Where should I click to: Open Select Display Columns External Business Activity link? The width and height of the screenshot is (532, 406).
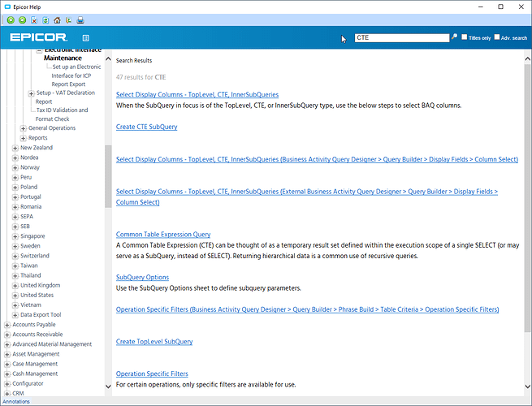point(307,197)
